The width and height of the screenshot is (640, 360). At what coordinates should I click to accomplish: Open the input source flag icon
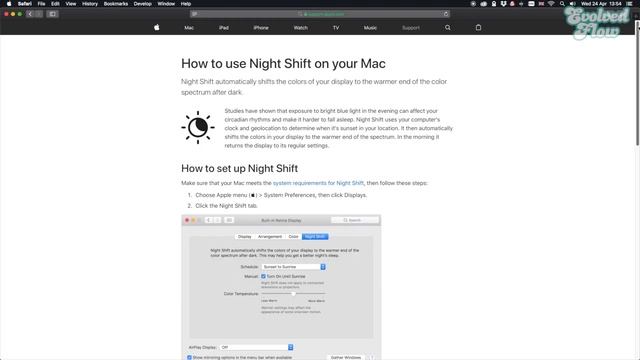(x=541, y=4)
